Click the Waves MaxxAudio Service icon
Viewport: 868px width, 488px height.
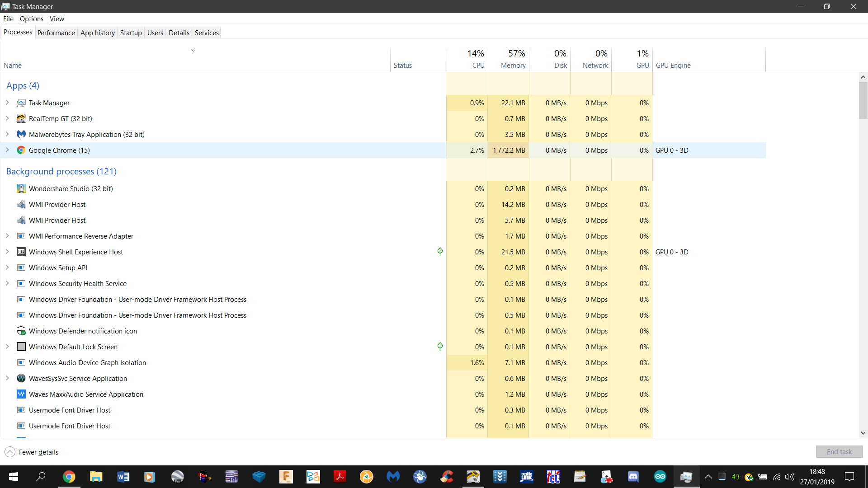click(x=21, y=394)
